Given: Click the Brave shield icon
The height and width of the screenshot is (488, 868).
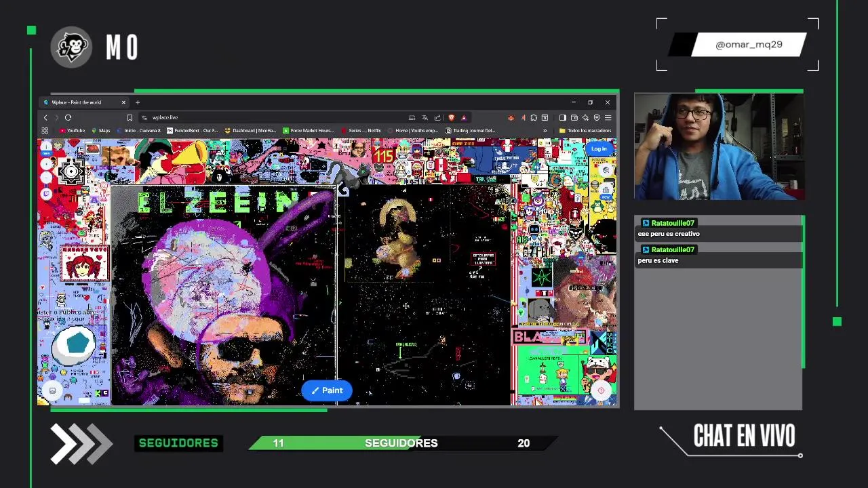Looking at the screenshot, I should point(451,117).
